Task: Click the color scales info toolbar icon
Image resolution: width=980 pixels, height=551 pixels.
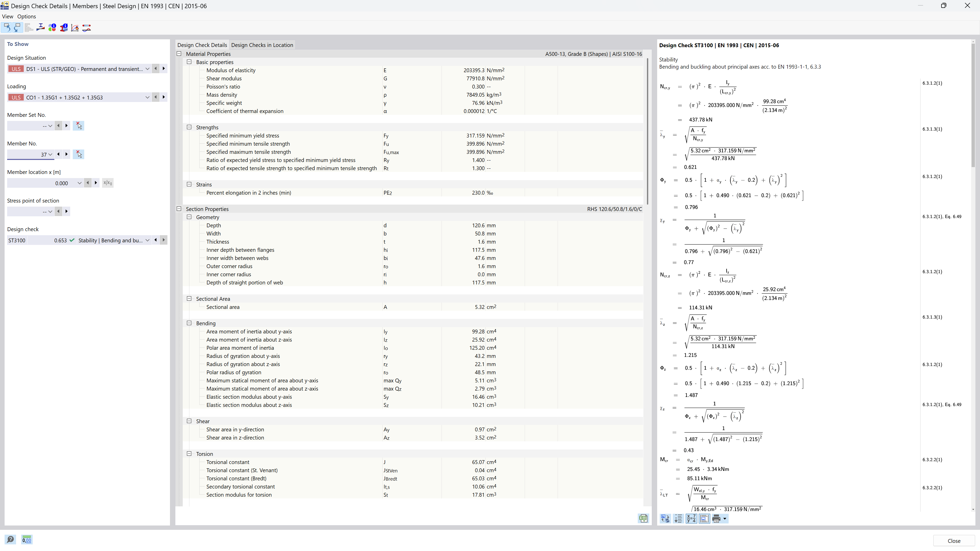Action: pos(53,27)
